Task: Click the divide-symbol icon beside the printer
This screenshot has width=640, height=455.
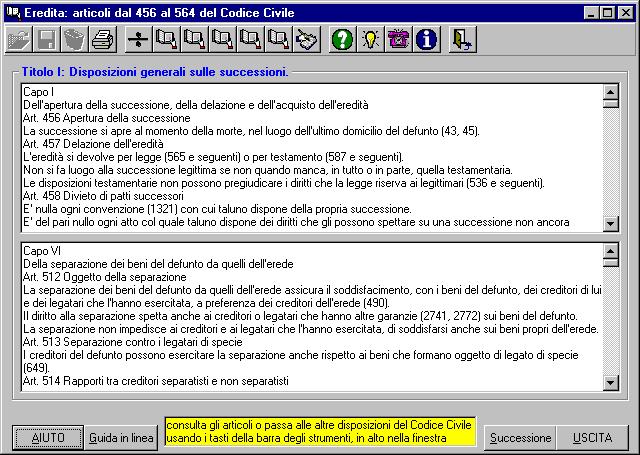Action: 139,40
